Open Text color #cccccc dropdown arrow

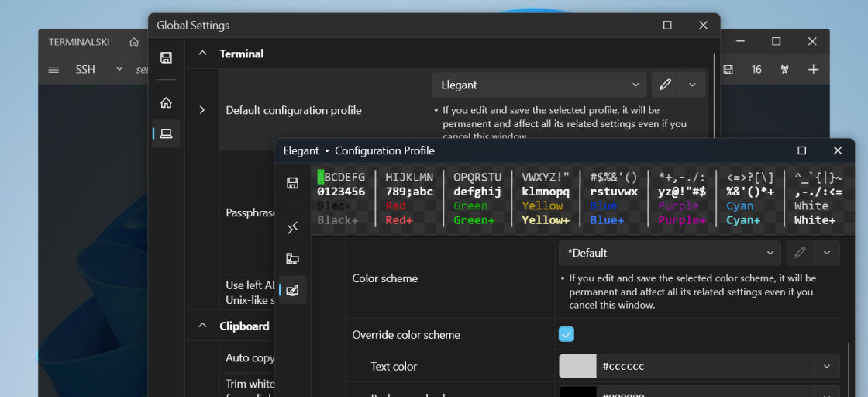[827, 367]
